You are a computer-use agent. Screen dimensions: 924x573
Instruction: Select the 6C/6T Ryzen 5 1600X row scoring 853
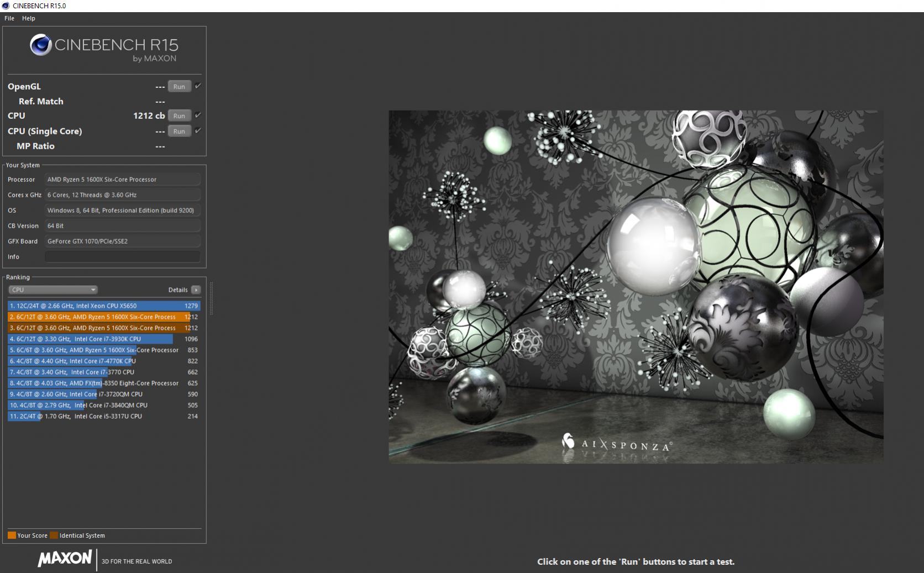tap(104, 350)
